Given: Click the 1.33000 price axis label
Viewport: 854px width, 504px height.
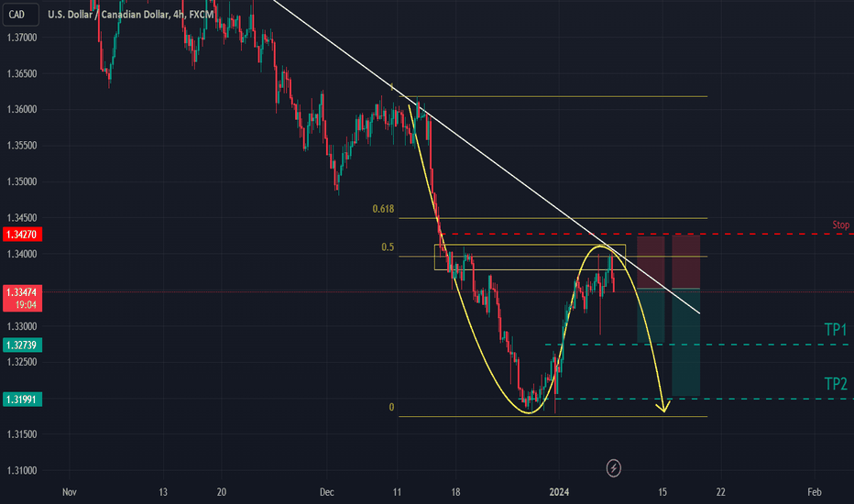Looking at the screenshot, I should coord(22,326).
